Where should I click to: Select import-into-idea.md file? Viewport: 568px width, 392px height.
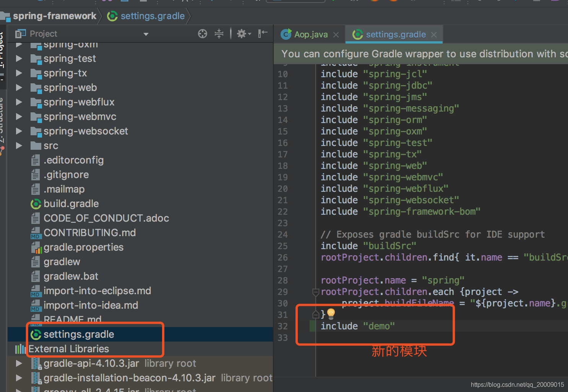91,305
